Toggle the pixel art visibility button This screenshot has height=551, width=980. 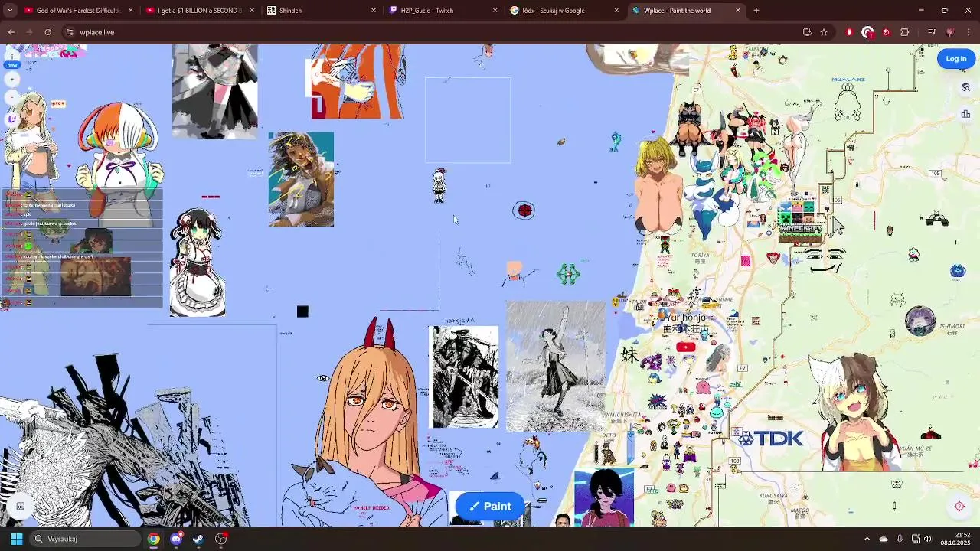click(21, 506)
